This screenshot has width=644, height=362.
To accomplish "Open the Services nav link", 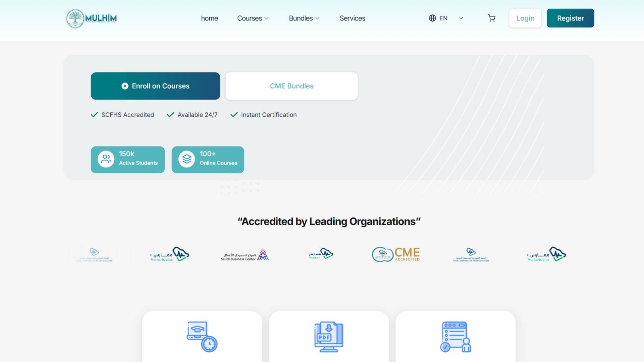I will (352, 18).
